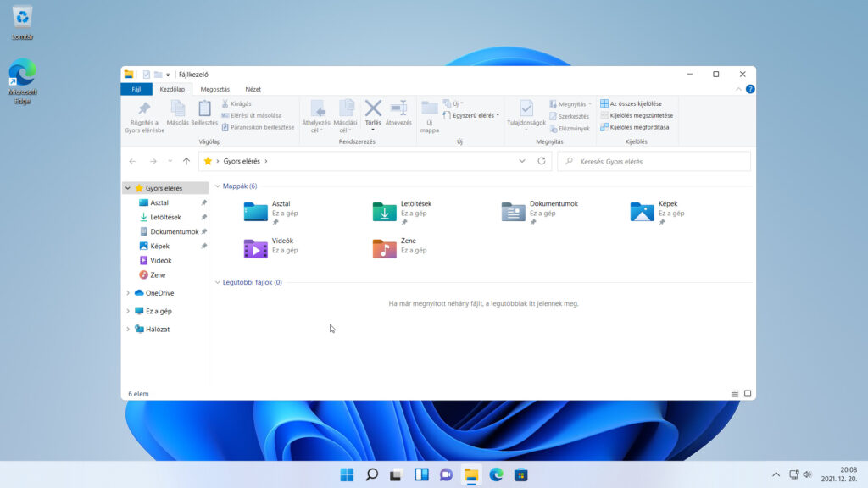
Task: Open recent locations dropdown arrow
Action: click(x=170, y=161)
